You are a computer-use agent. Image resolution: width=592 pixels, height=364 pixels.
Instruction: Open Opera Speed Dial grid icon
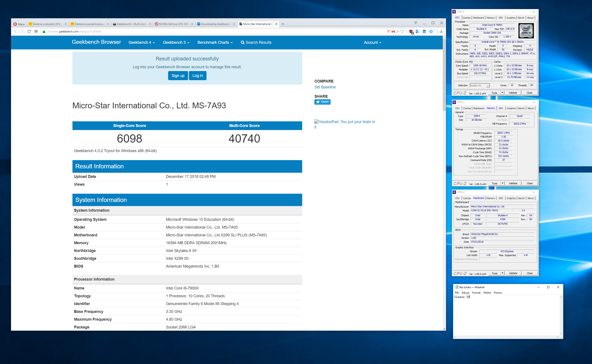pos(36,31)
